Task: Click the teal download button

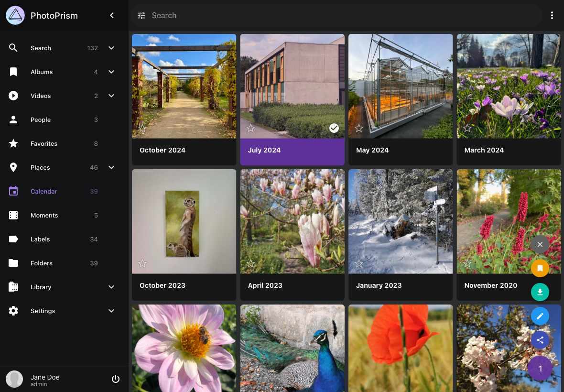Action: point(540,292)
